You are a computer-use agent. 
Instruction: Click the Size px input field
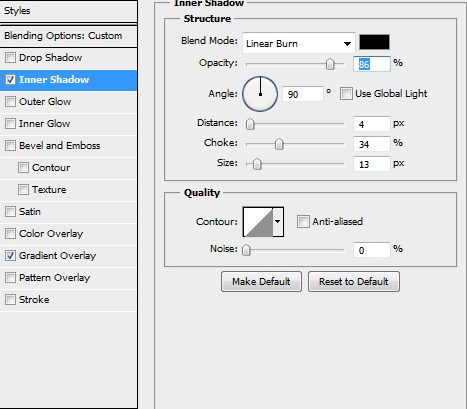(x=372, y=164)
